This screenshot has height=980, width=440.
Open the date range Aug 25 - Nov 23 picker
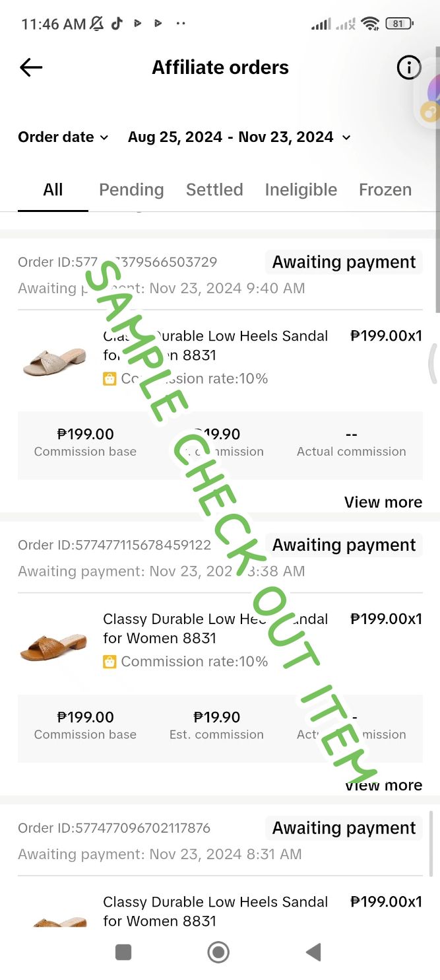point(239,137)
